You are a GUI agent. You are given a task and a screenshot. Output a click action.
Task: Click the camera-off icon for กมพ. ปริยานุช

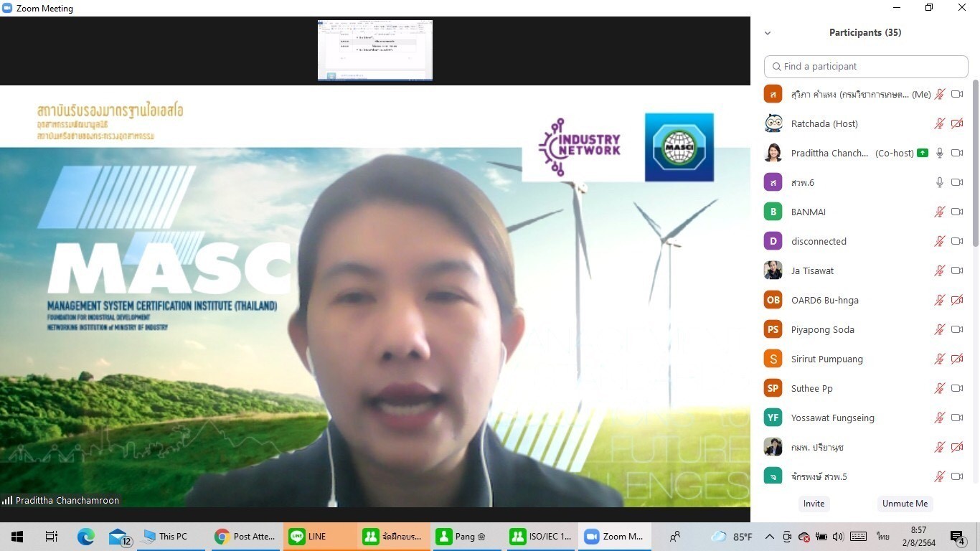point(957,447)
